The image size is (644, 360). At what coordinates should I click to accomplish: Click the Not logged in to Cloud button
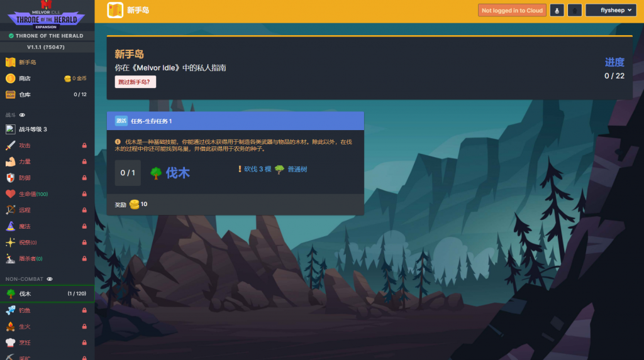512,11
